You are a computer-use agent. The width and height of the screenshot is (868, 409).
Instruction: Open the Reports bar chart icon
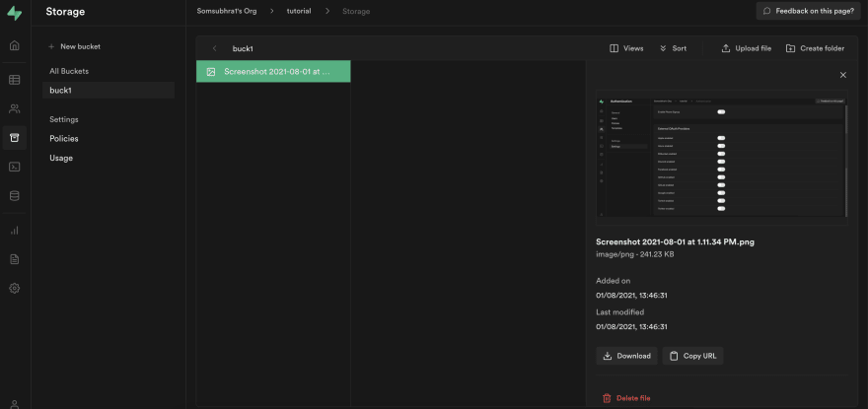15,231
